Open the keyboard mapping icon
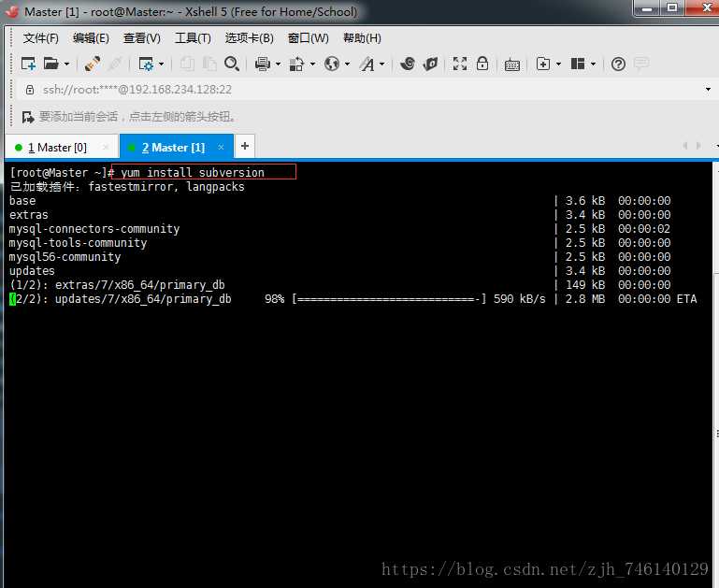 coord(511,65)
